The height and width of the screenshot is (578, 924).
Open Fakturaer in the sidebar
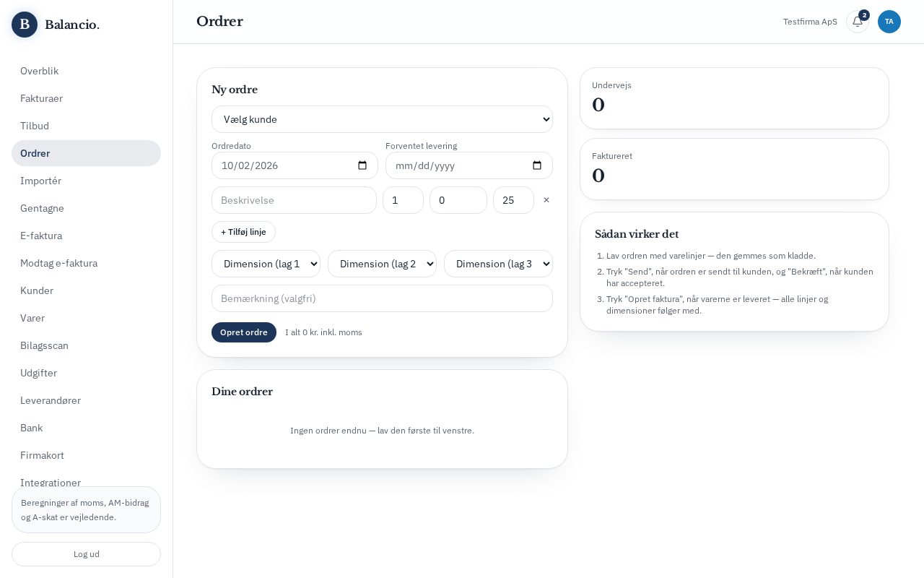[86, 98]
